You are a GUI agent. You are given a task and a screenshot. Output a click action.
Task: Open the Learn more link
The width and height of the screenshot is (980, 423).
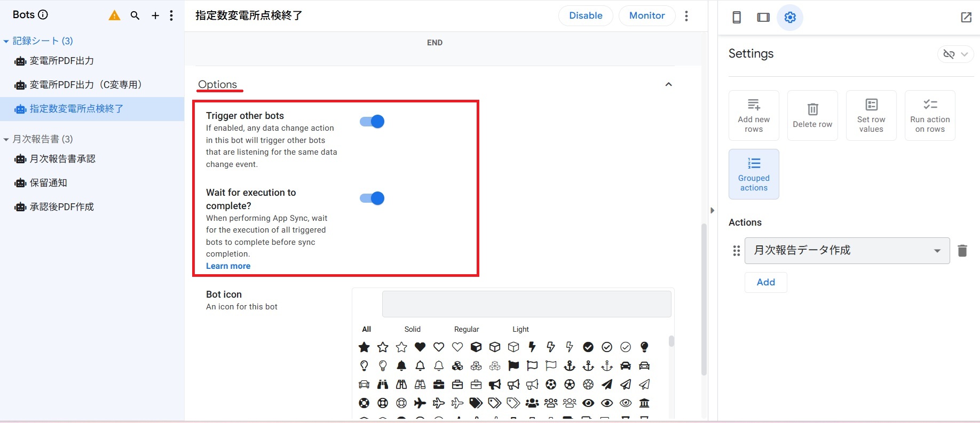(228, 266)
